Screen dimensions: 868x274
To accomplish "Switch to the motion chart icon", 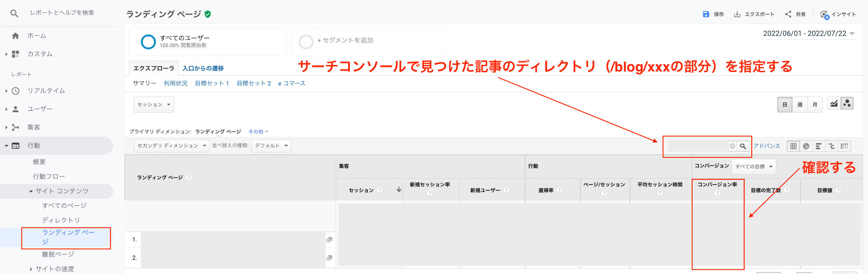I will [847, 104].
